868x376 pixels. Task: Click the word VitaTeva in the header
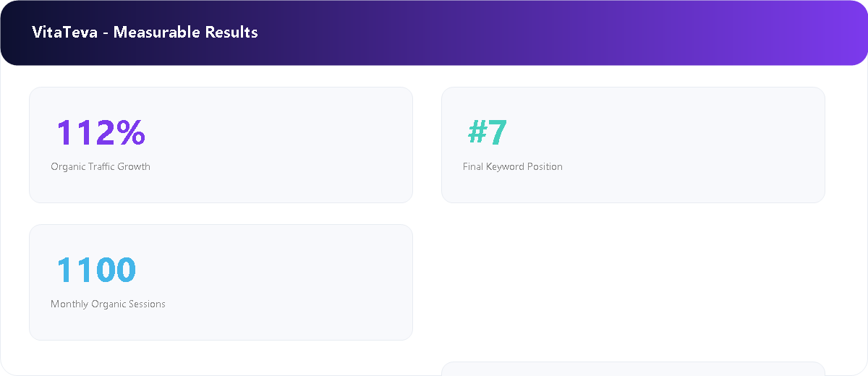coord(64,33)
